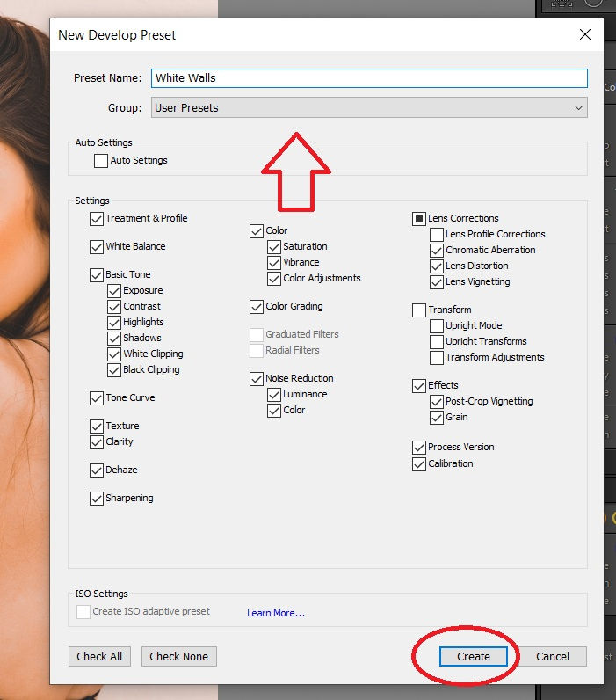Toggle the Dehaze checkbox
Image resolution: width=616 pixels, height=700 pixels.
(97, 470)
